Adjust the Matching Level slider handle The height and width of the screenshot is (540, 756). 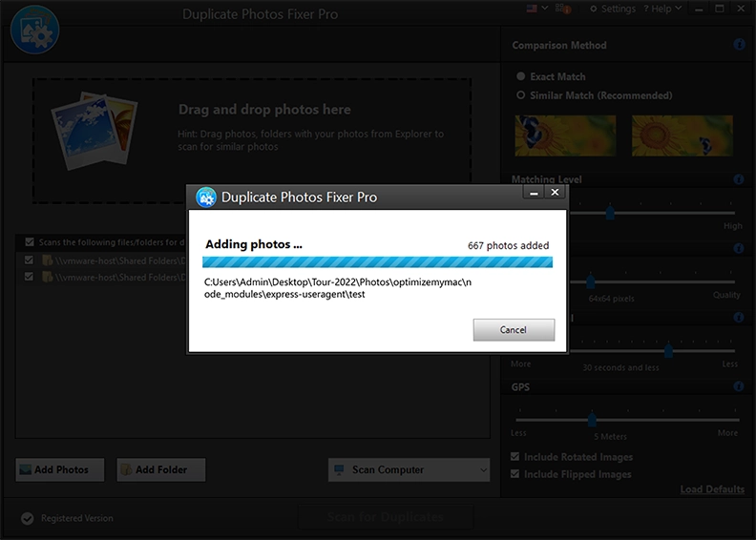pyautogui.click(x=610, y=213)
